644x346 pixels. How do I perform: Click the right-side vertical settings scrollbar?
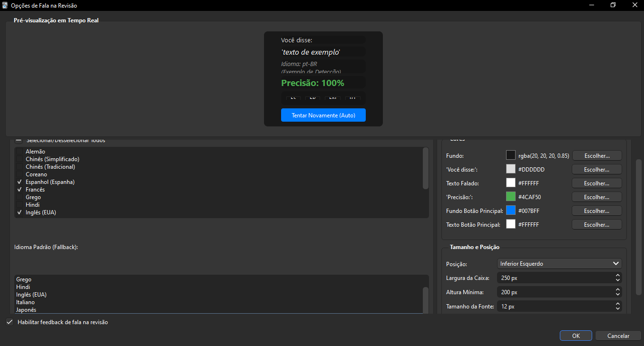pyautogui.click(x=639, y=226)
